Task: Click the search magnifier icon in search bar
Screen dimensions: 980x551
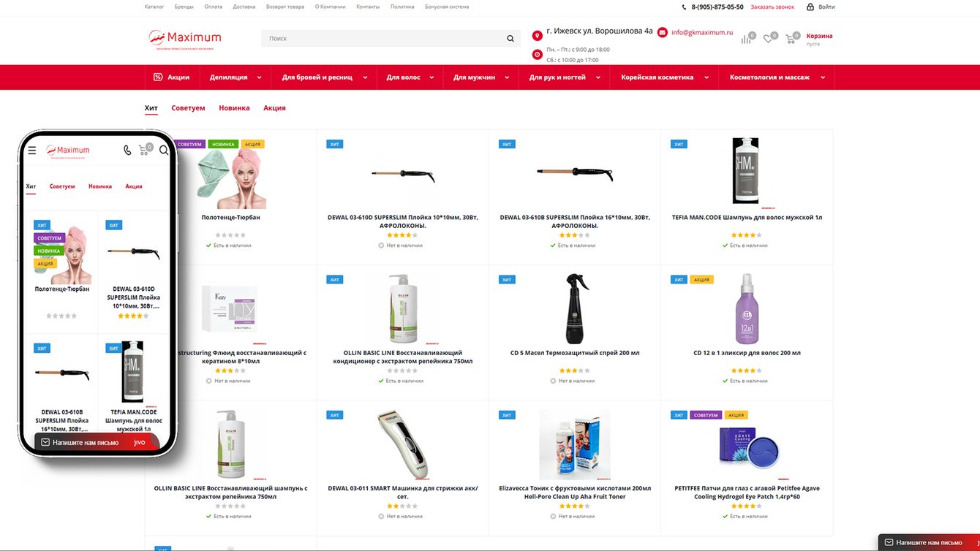Action: [x=510, y=39]
